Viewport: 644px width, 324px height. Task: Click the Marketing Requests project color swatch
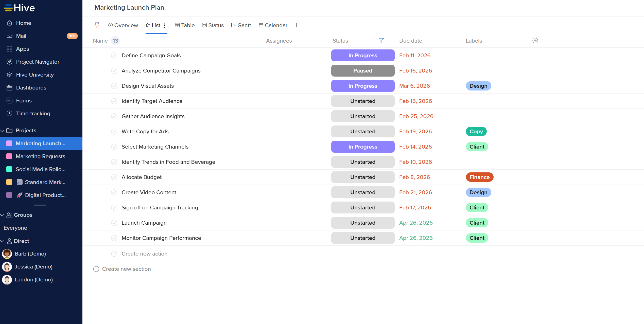pos(9,156)
